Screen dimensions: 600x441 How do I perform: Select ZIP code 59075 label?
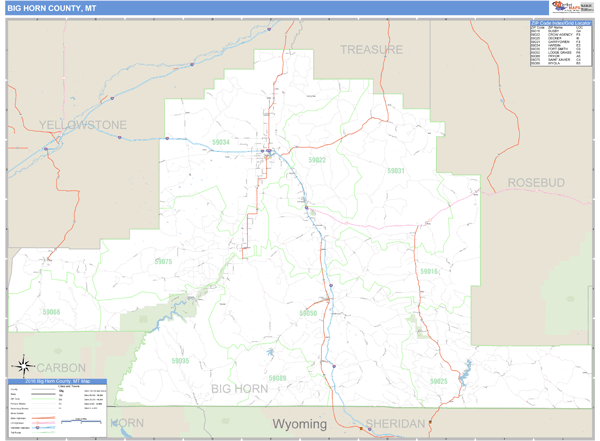[163, 261]
